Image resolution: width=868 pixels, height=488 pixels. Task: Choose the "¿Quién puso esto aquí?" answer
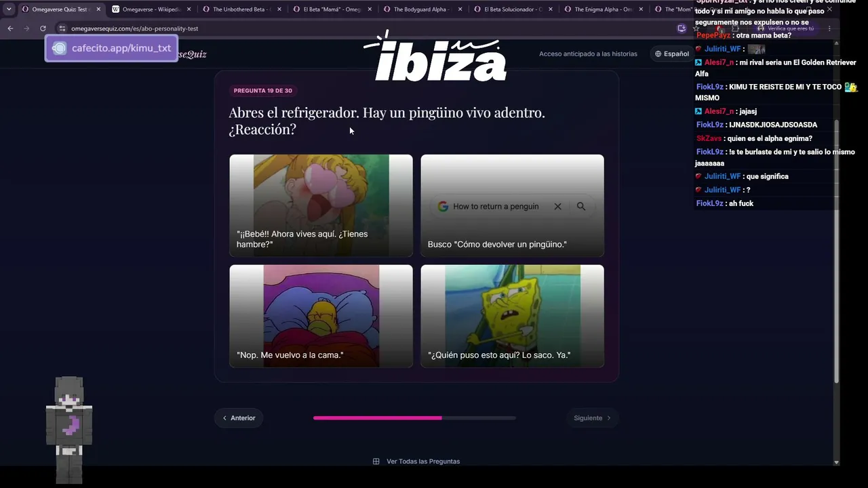pyautogui.click(x=512, y=316)
